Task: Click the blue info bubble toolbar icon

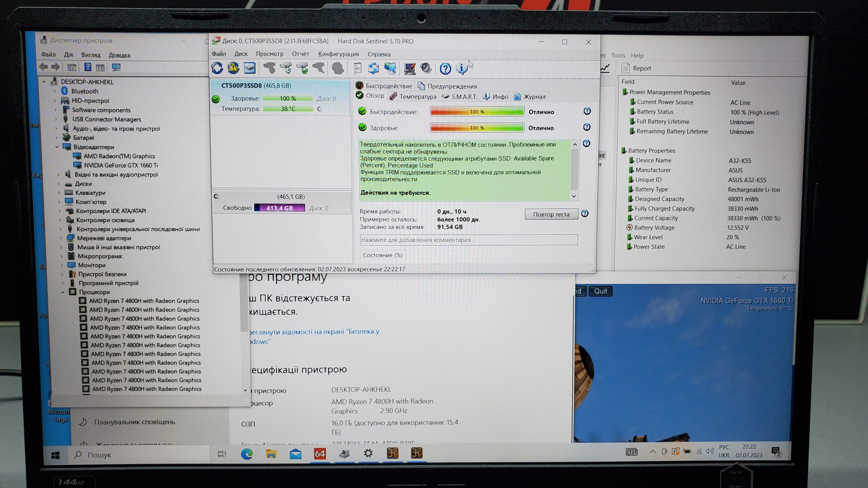Action: click(461, 69)
